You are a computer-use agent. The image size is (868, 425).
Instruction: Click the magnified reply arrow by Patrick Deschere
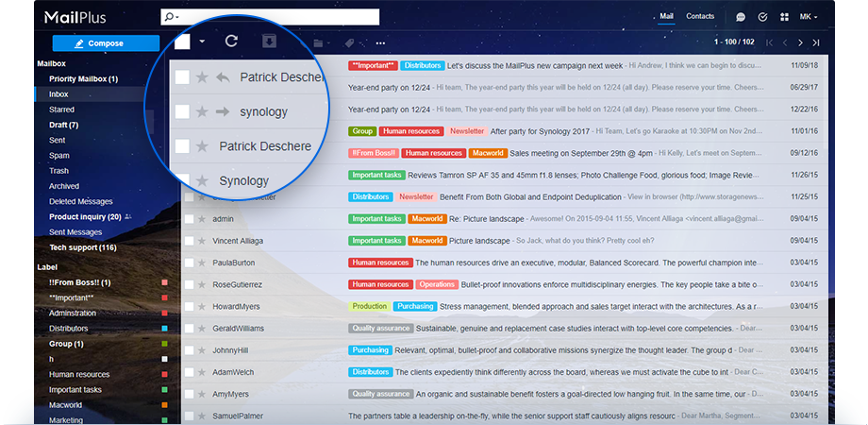223,77
